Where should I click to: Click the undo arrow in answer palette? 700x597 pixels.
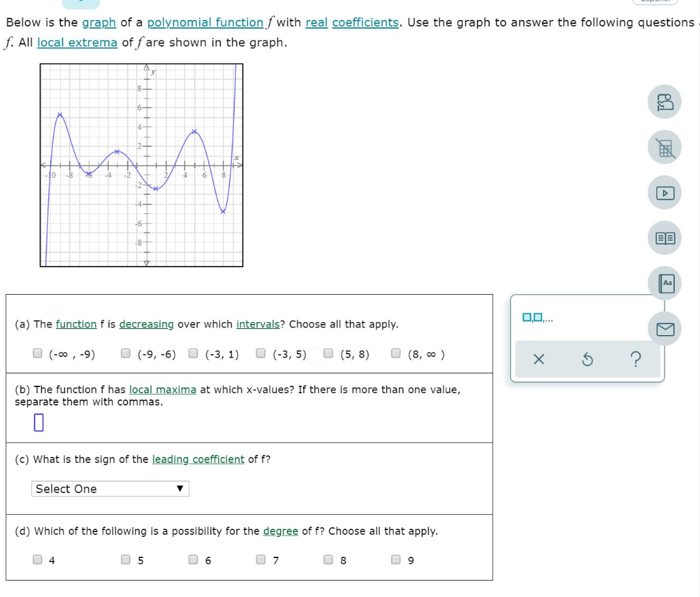(587, 359)
